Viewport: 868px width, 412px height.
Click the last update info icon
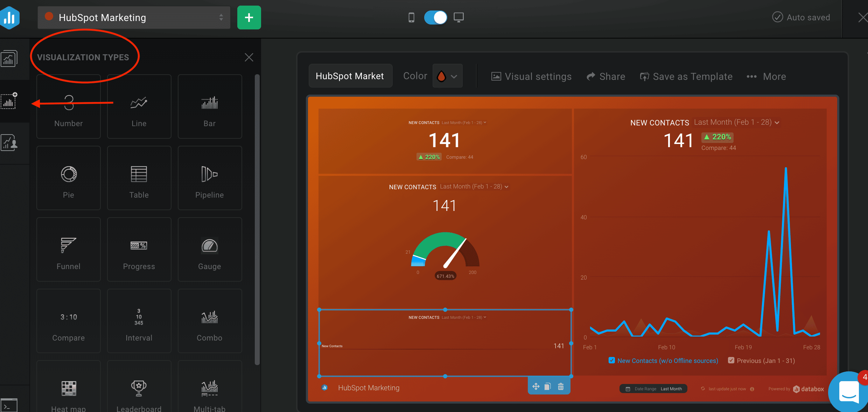point(752,389)
